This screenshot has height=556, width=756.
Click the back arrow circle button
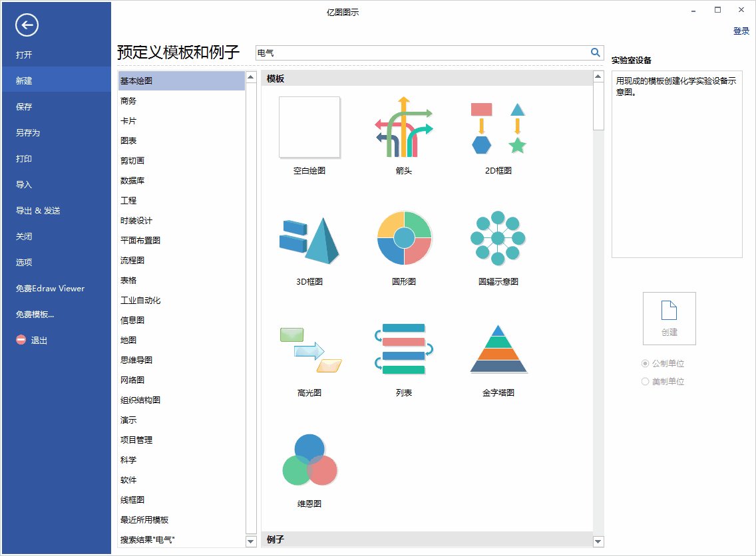click(x=27, y=25)
